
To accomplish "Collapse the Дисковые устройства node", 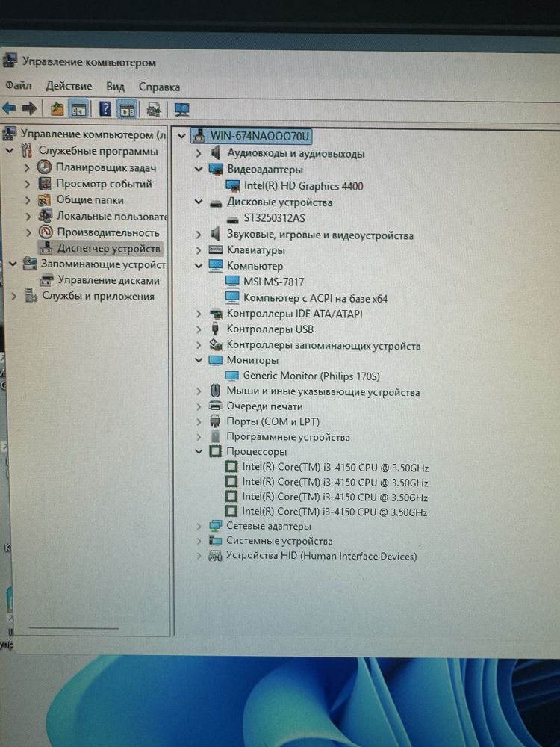I will (199, 202).
